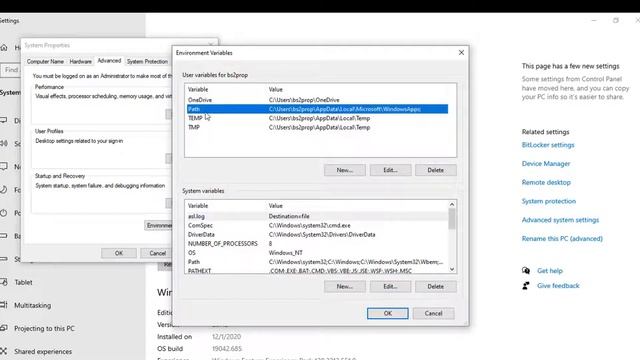
Task: Click Give feedback link
Action: coord(558,286)
